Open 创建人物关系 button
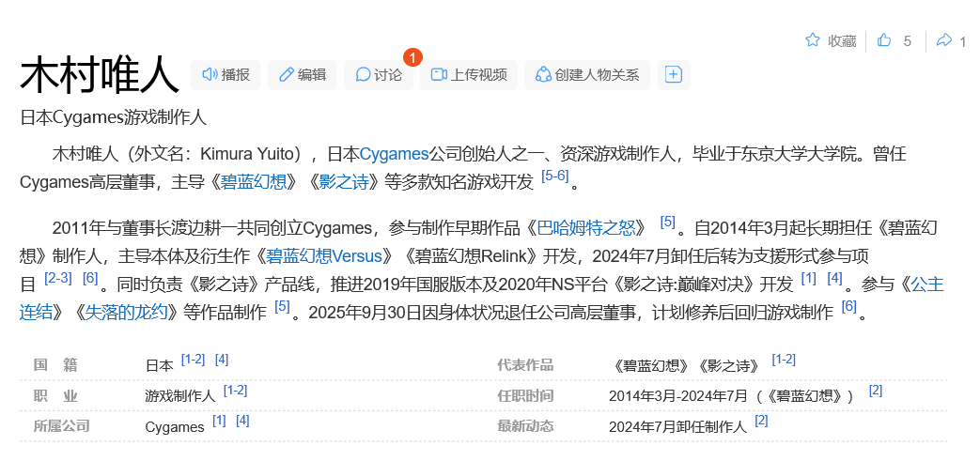 pyautogui.click(x=587, y=75)
